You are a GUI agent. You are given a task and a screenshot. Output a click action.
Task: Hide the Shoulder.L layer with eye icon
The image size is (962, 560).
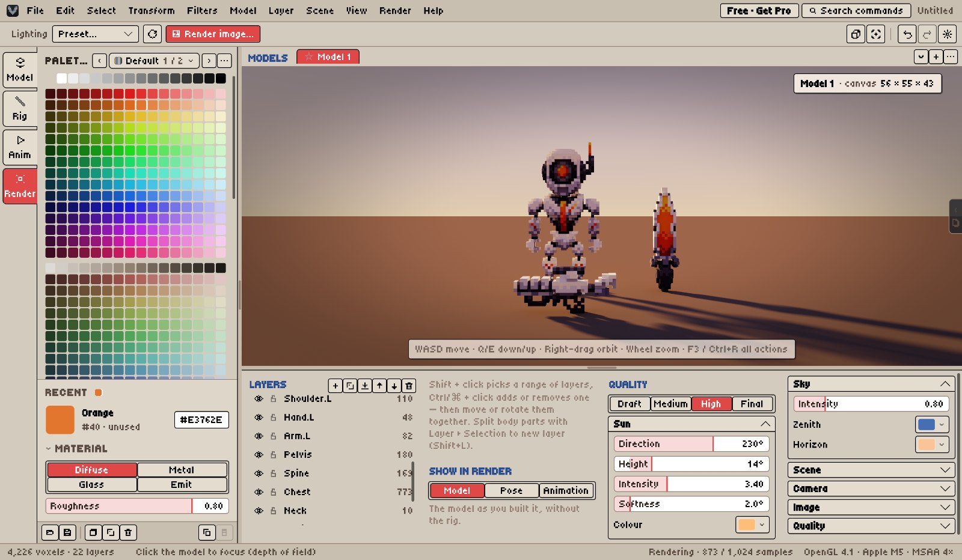click(x=259, y=399)
